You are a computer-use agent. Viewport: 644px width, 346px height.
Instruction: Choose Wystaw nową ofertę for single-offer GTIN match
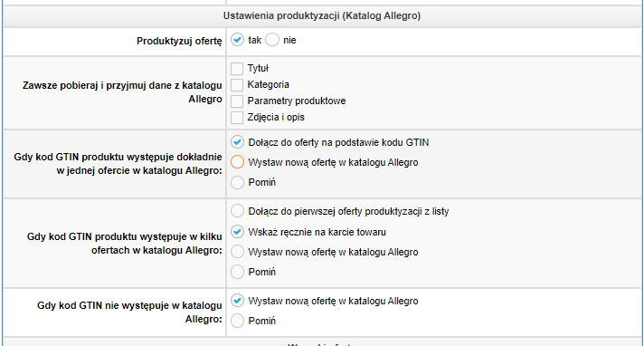coord(237,162)
